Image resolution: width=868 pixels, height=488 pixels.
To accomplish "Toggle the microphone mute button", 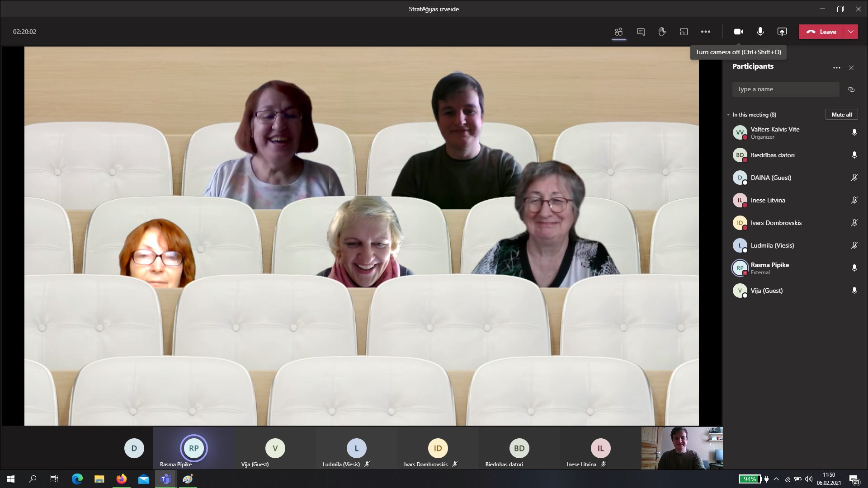I will click(760, 32).
